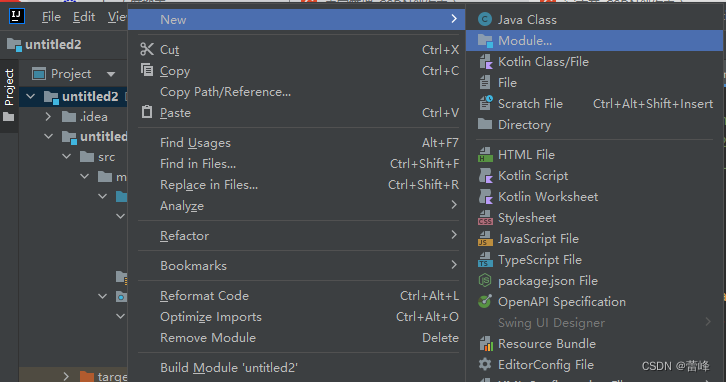
Task: Click the Paste clipboard icon
Action: click(147, 112)
